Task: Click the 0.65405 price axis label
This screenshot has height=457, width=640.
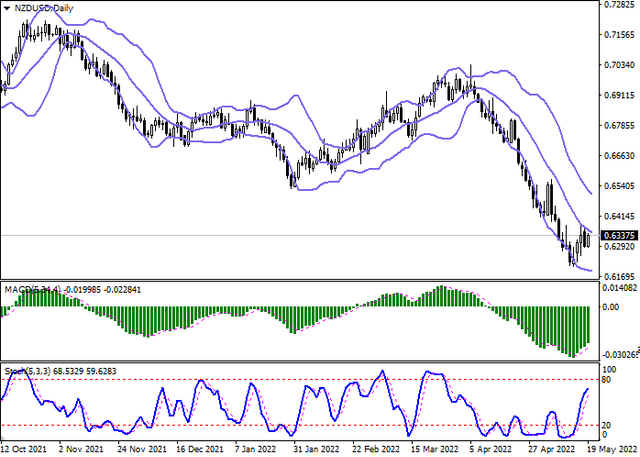Action: point(617,186)
